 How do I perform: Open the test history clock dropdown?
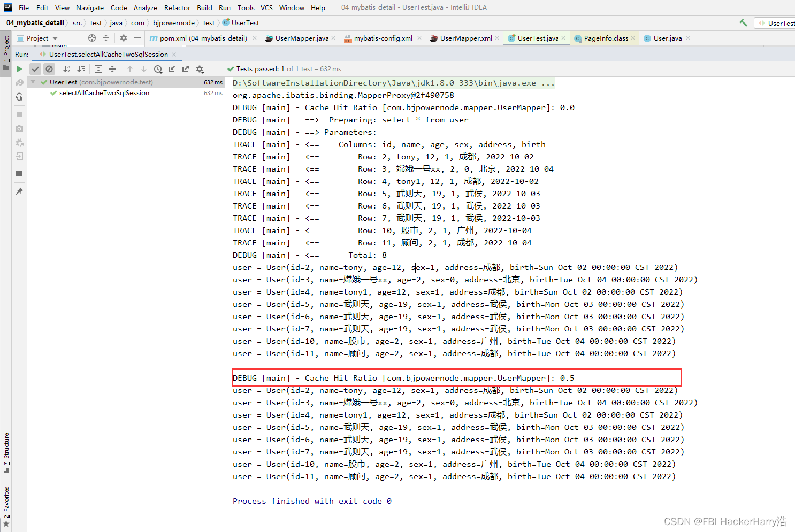tap(158, 69)
